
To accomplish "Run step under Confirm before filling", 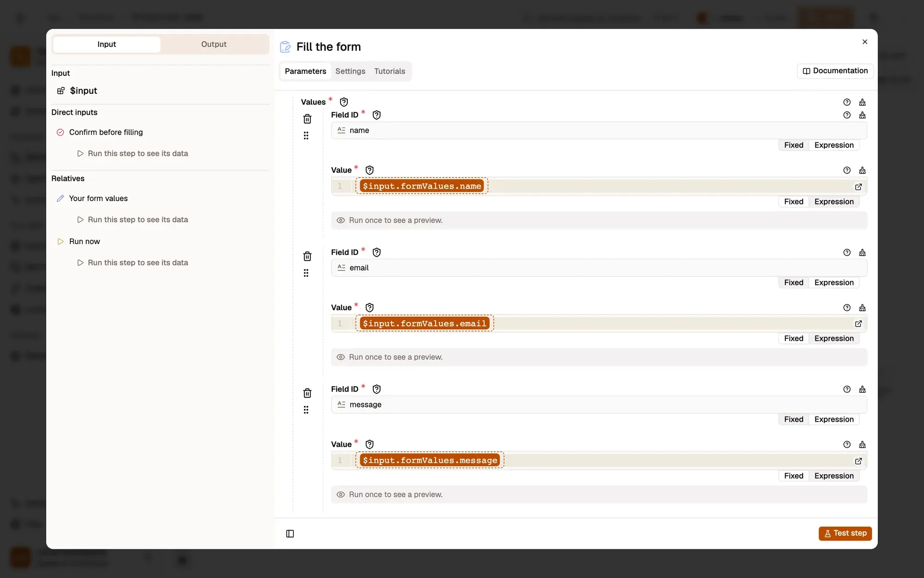I will [133, 154].
